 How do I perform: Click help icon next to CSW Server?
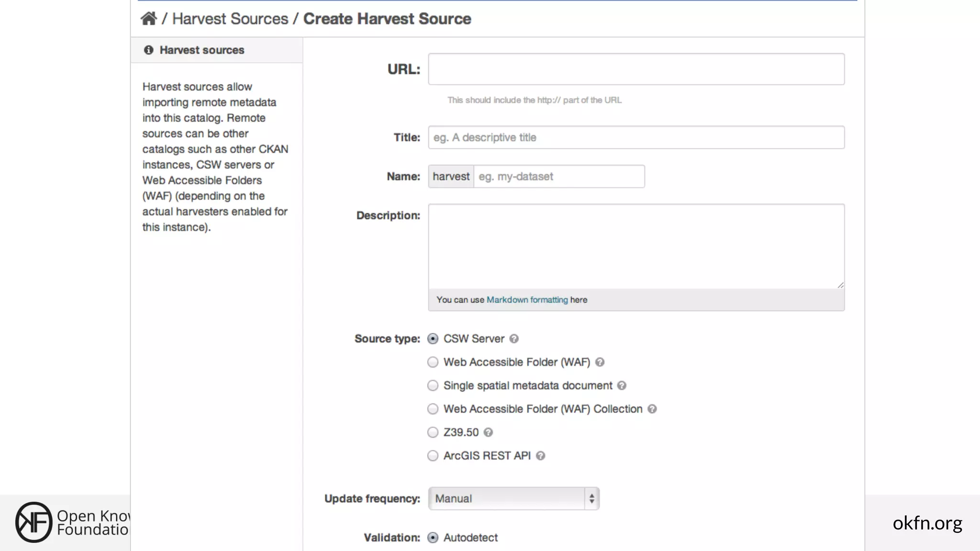coord(514,339)
